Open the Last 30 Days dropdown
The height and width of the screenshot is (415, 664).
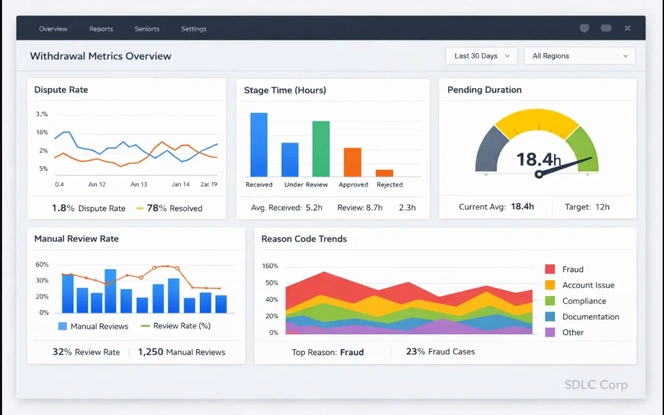pos(481,56)
